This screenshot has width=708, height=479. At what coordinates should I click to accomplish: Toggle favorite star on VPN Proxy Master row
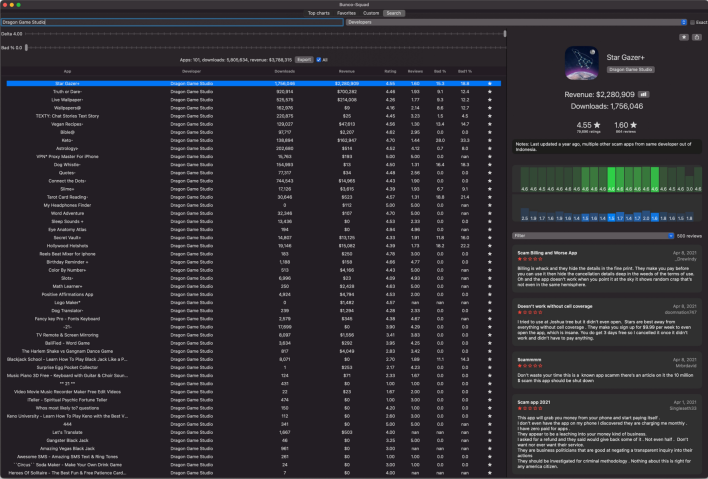coord(490,157)
